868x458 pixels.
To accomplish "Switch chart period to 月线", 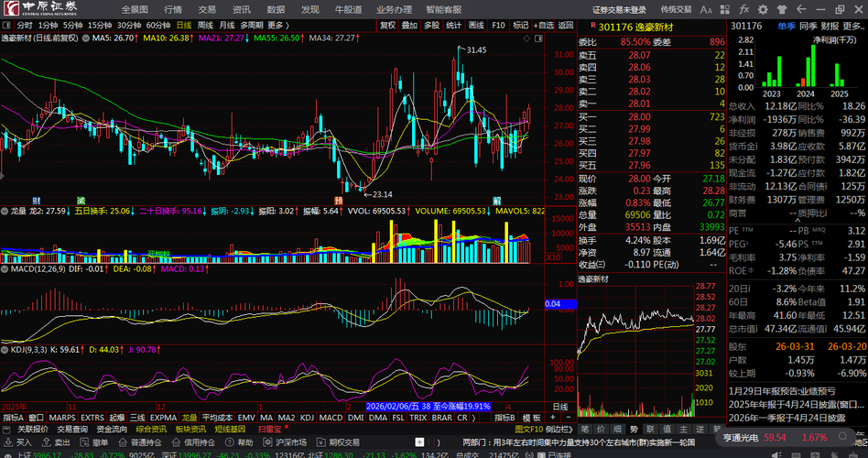I will tap(227, 26).
